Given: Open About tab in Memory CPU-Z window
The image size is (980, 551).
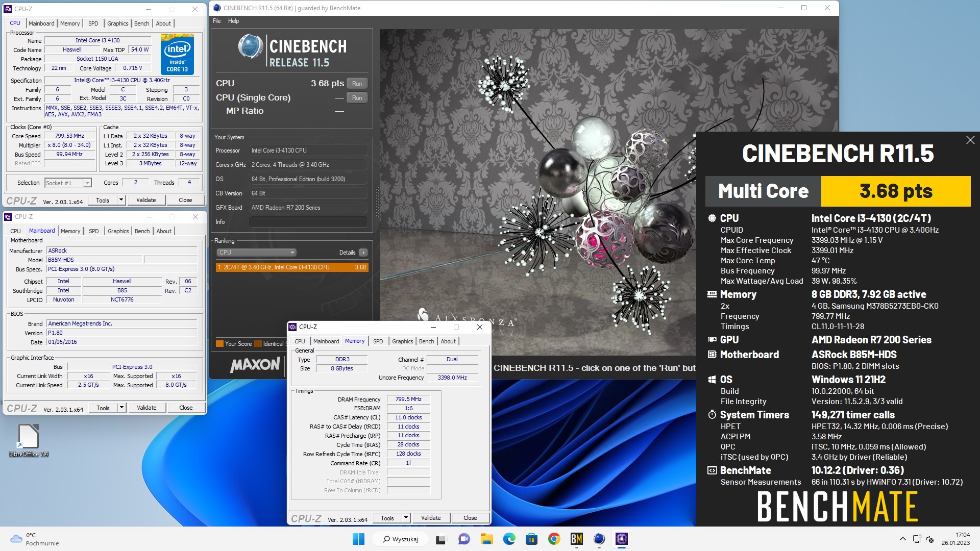Looking at the screenshot, I should [448, 341].
